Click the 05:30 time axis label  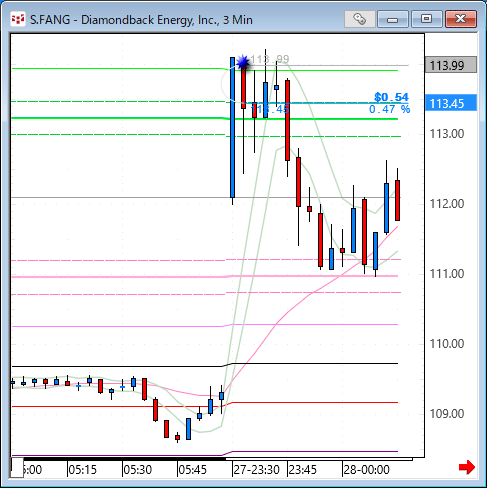138,470
